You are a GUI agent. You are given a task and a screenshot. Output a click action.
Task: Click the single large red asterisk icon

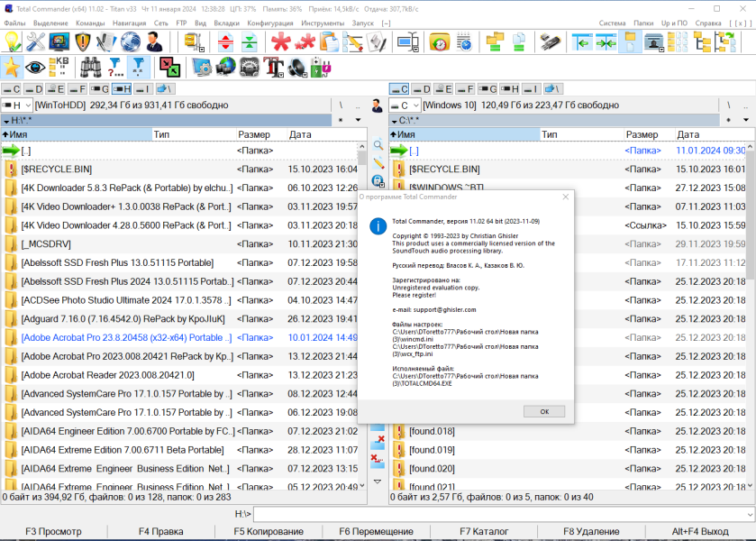click(280, 42)
